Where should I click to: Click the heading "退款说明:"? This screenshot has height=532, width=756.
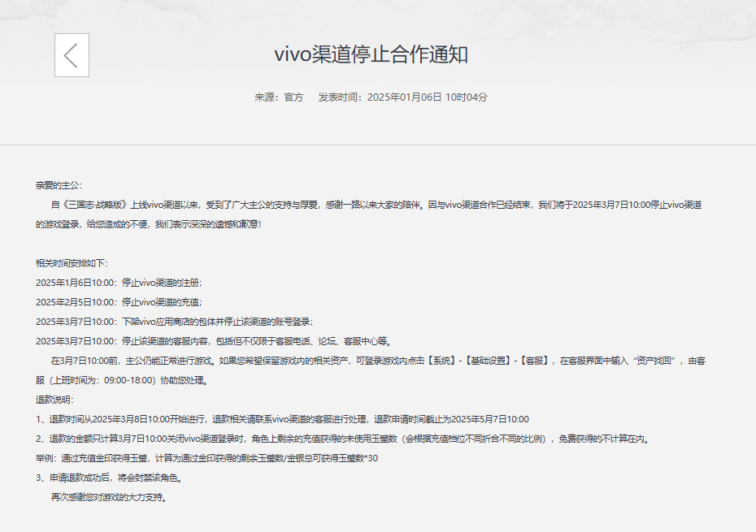point(54,400)
